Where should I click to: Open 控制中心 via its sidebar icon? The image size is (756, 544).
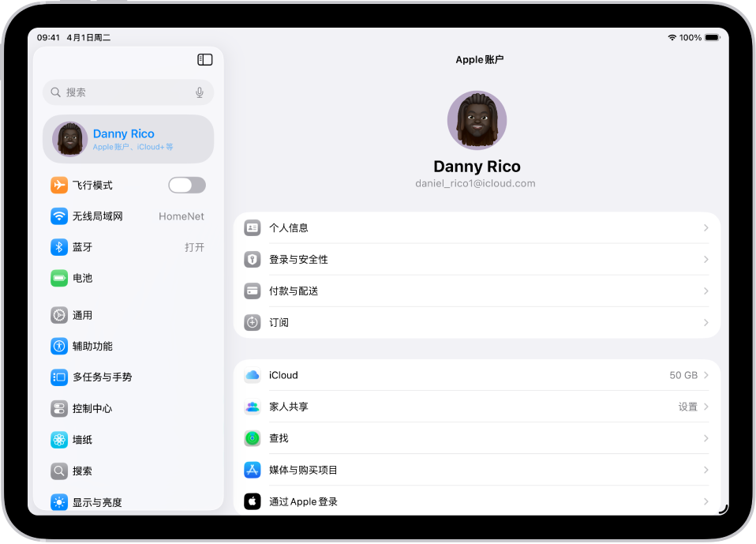click(x=59, y=408)
